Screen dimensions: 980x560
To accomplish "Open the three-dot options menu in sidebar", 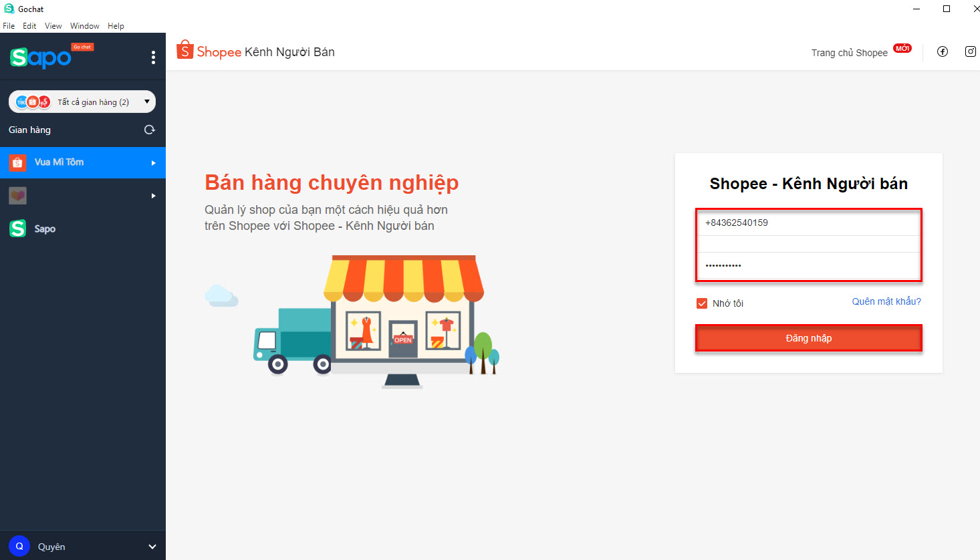I will (x=153, y=57).
